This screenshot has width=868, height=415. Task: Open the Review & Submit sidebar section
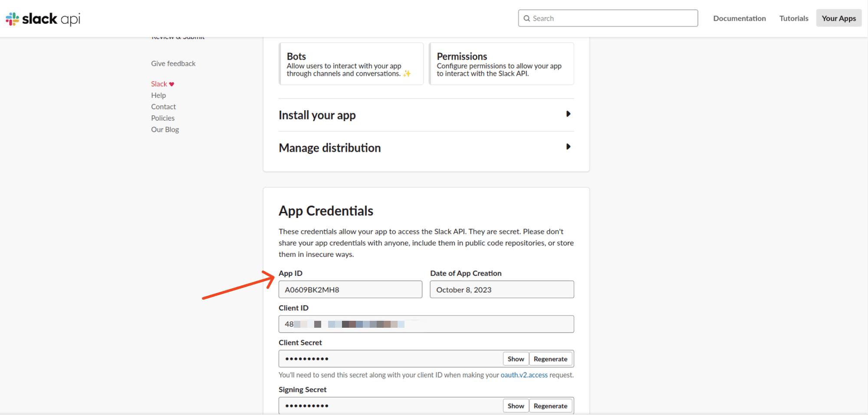click(x=178, y=36)
